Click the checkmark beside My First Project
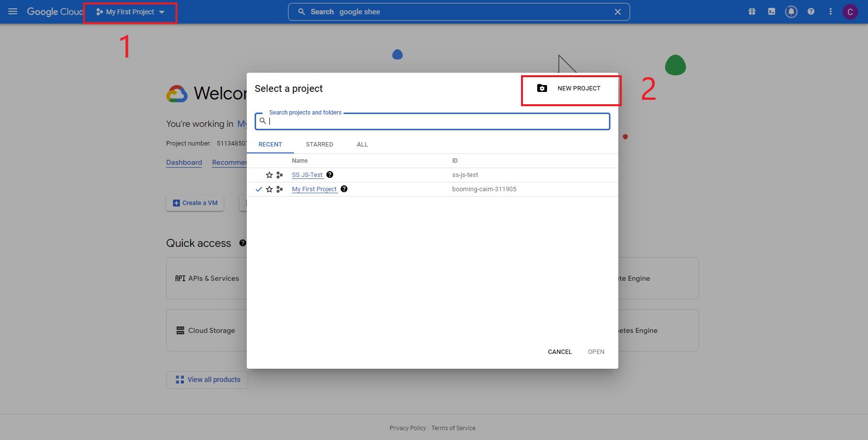 point(259,189)
